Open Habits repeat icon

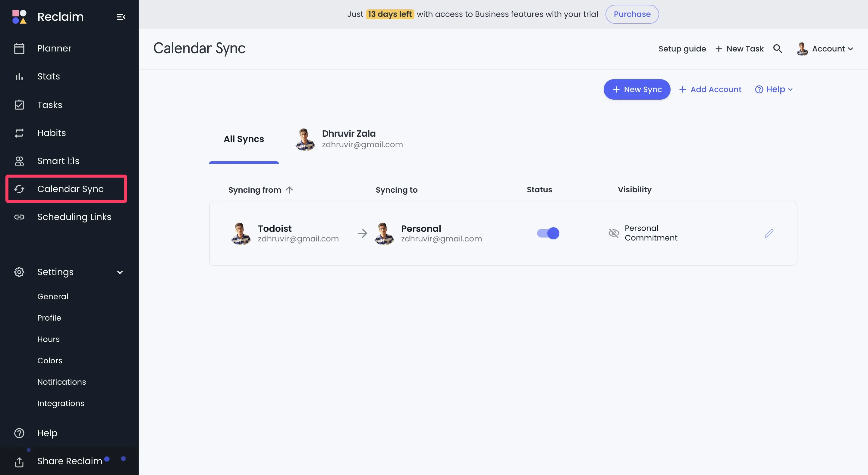[x=19, y=133]
